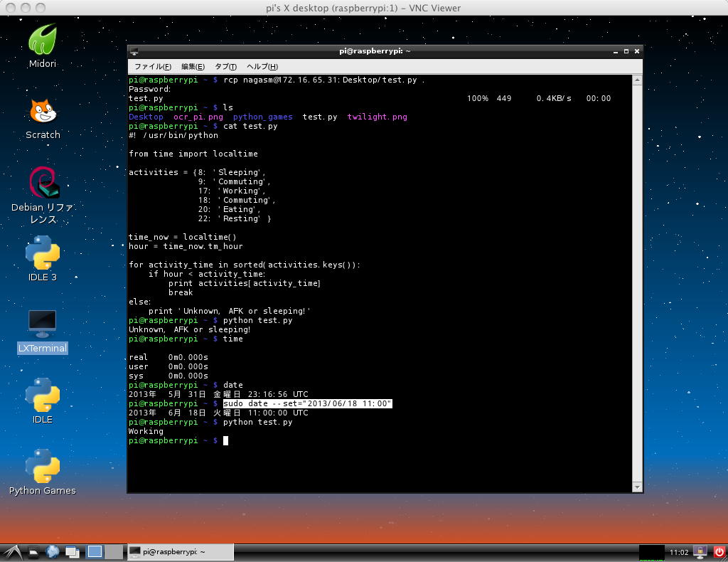The height and width of the screenshot is (562, 728).
Task: Open the タブ(T) menu
Action: (225, 66)
